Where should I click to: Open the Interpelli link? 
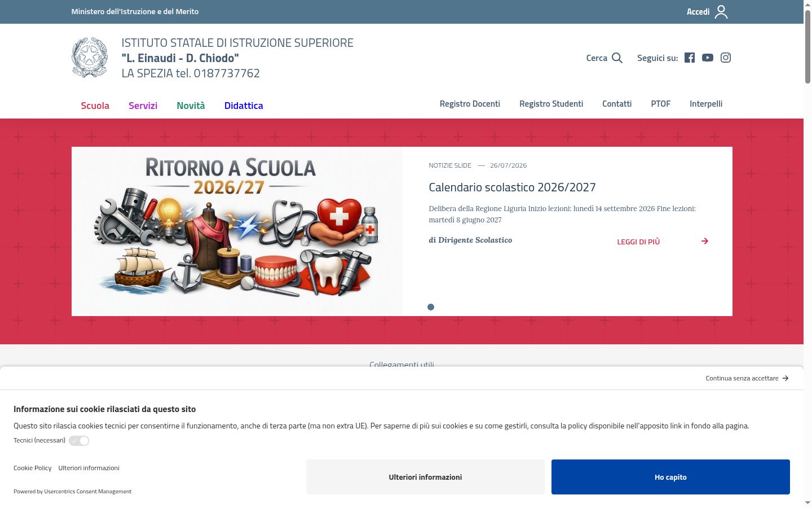[x=706, y=104]
